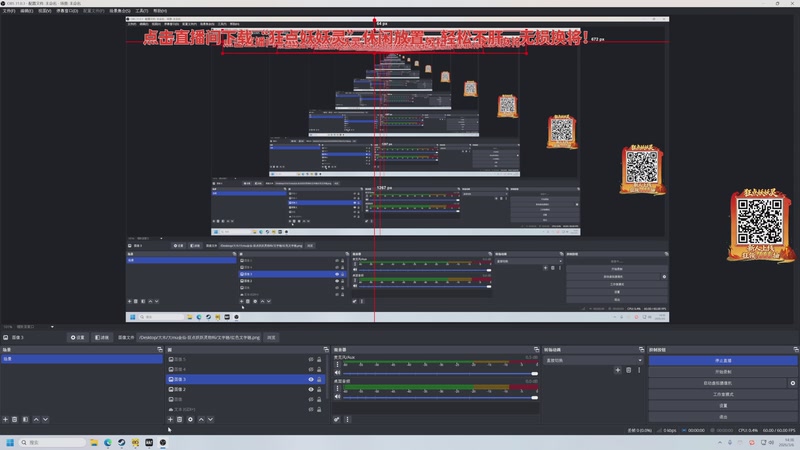Open 设置 (Settings) in the Controls panel
This screenshot has width=800, height=450.
(723, 405)
